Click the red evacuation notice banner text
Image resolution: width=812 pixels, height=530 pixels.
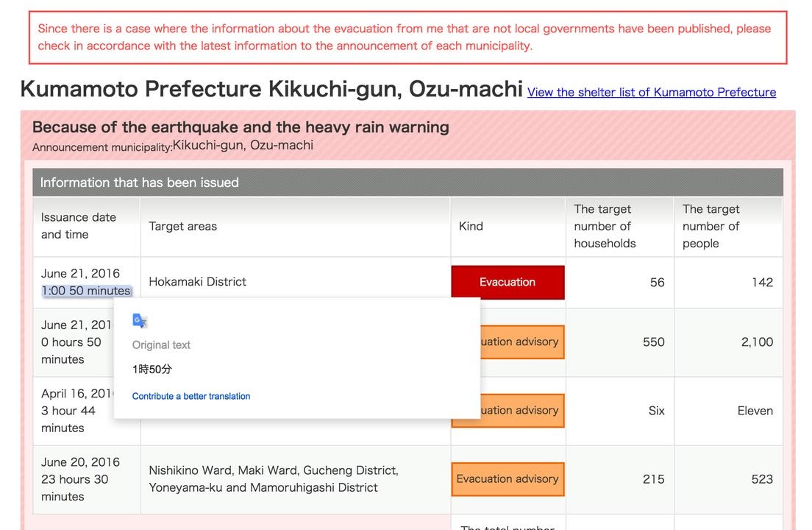click(x=405, y=38)
